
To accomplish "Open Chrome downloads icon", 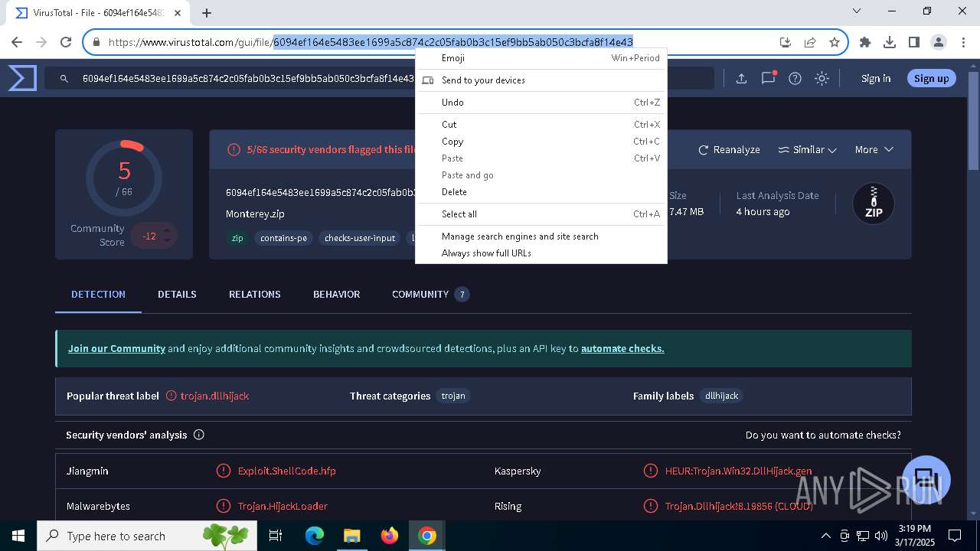I will pos(890,42).
